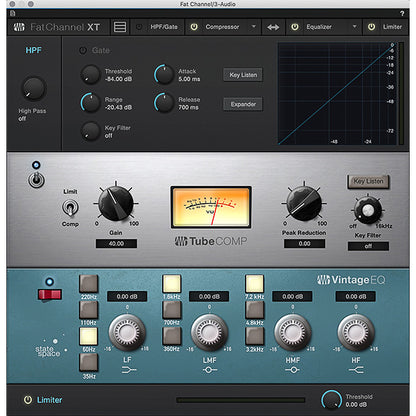Screen dimensions: 416x416
Task: Toggle the Expander button
Action: (x=243, y=104)
